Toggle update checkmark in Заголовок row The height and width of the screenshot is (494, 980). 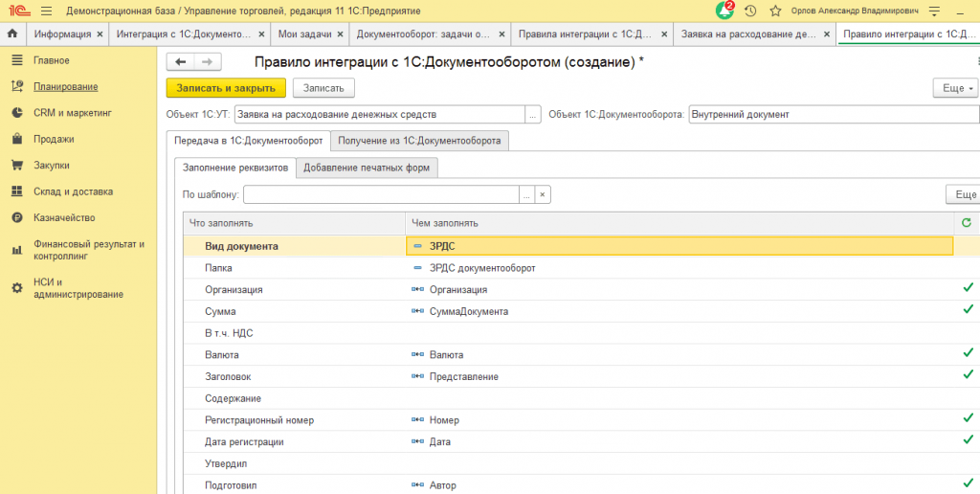tap(969, 374)
